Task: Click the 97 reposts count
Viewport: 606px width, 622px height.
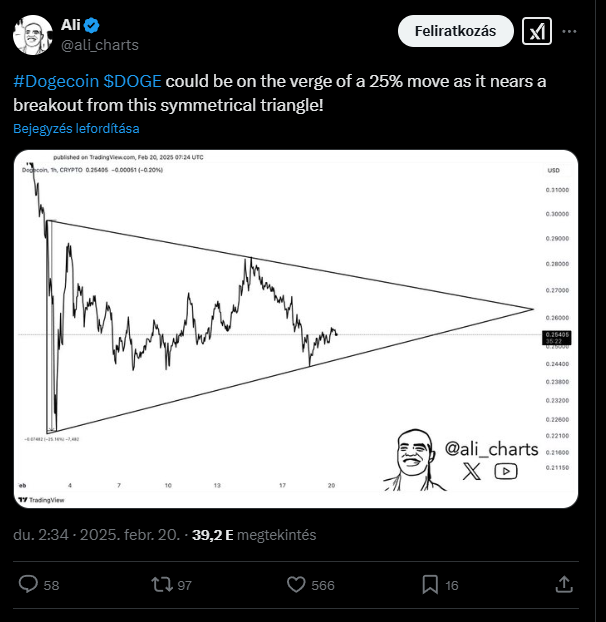Action: click(x=185, y=585)
